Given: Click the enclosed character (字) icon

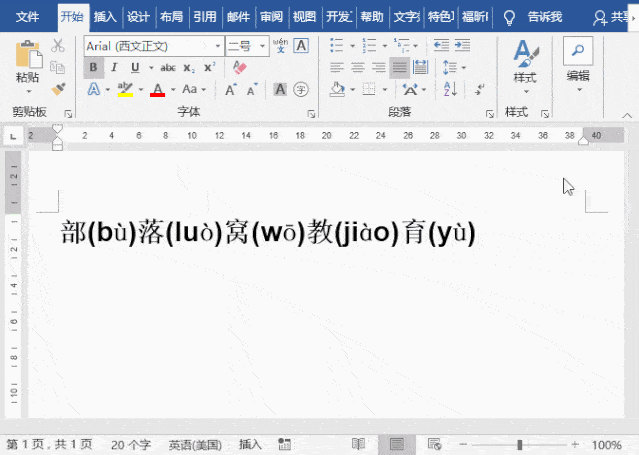Looking at the screenshot, I should (x=301, y=89).
